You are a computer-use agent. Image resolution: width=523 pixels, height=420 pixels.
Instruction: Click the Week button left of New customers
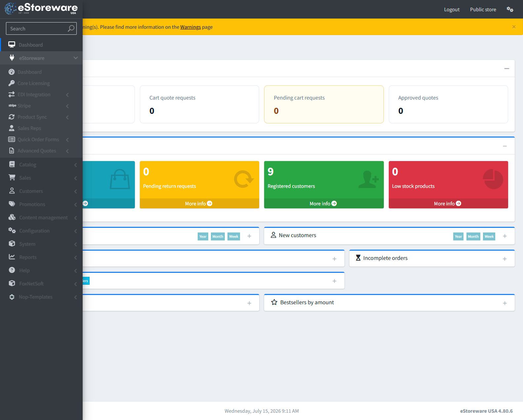coord(234,236)
